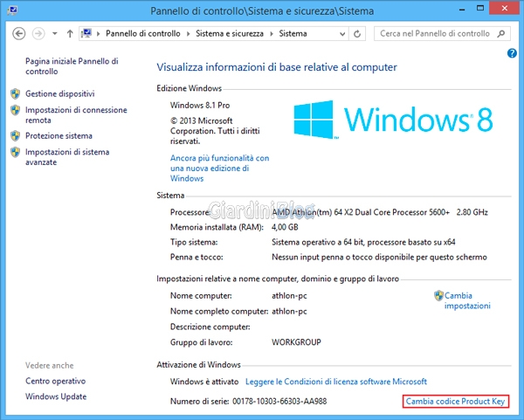
Task: Click the shield icon beside Gestione dispositivi
Action: click(15, 94)
